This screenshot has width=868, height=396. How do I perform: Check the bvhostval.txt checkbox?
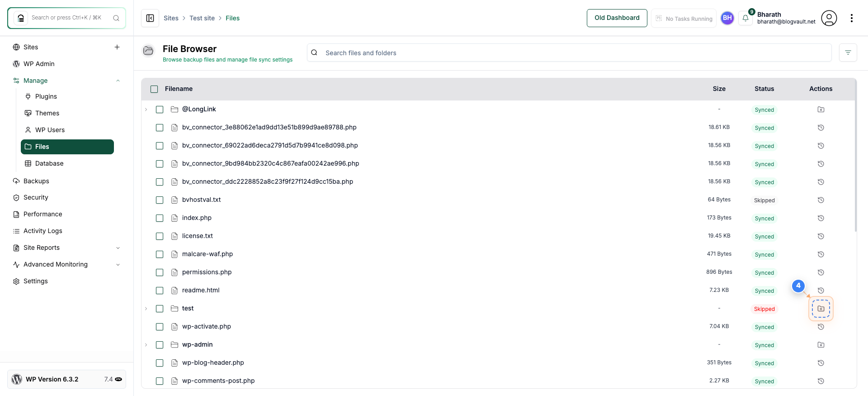[160, 200]
